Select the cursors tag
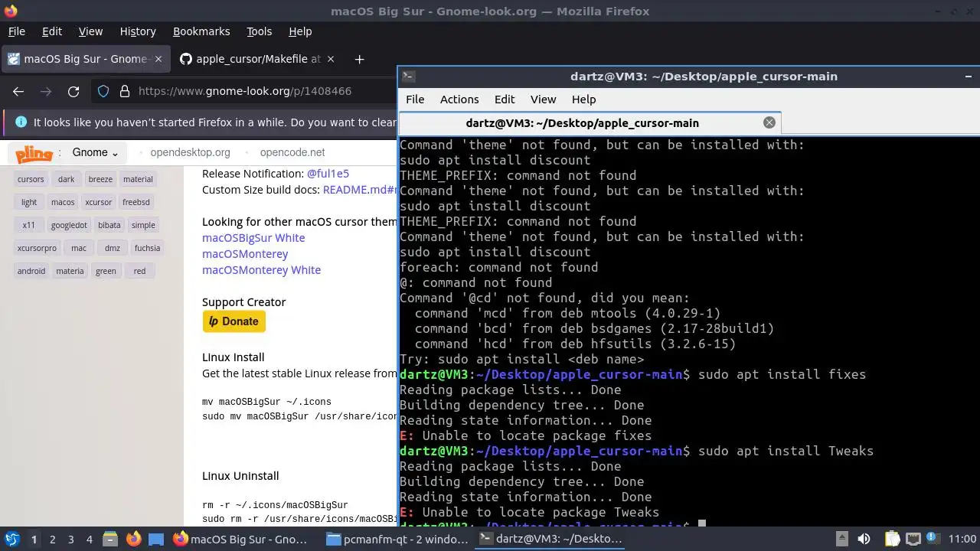Viewport: 980px width, 551px height. (x=31, y=179)
